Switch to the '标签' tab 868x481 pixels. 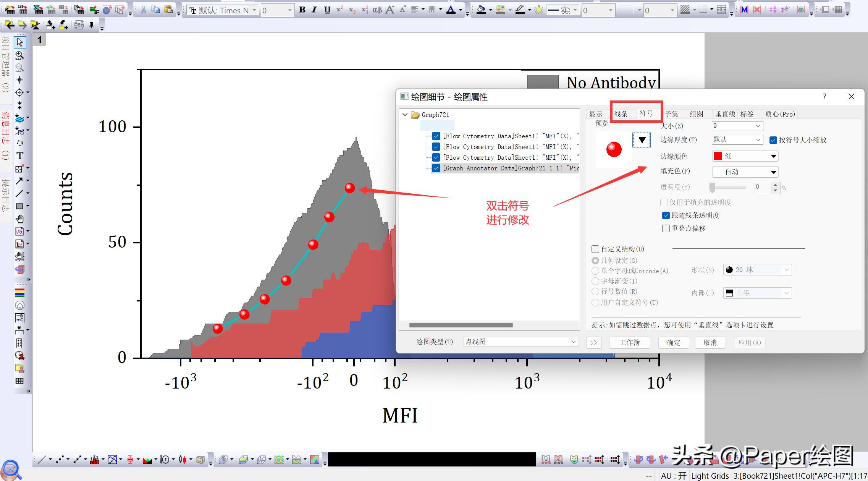(x=747, y=114)
